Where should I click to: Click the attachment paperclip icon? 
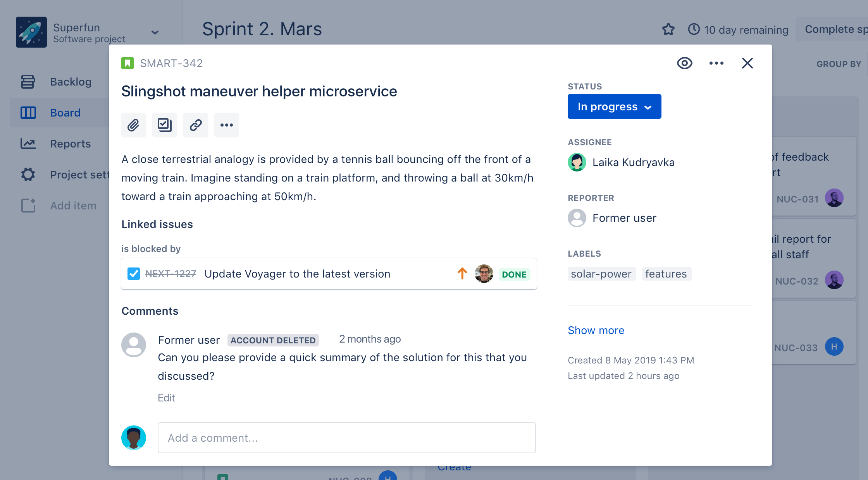pyautogui.click(x=133, y=124)
